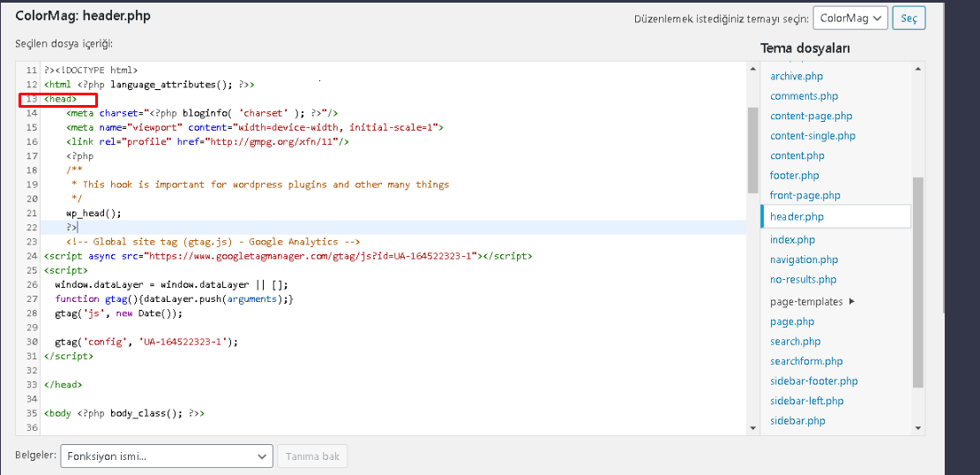Click the 'This hook is important' comment line
The image size is (980, 475).
click(x=259, y=185)
